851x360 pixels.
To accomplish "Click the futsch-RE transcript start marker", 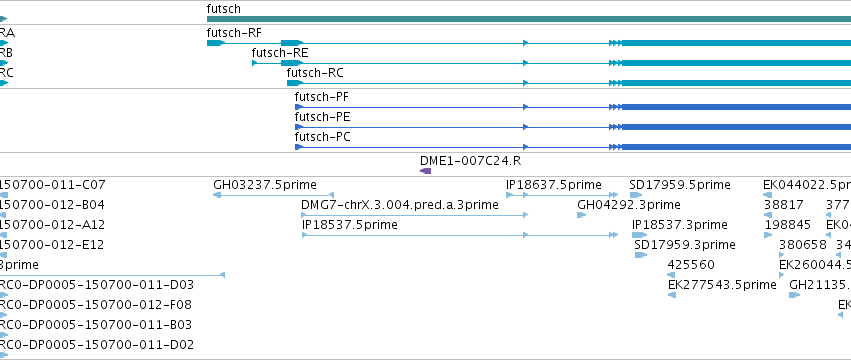I will click(x=254, y=63).
